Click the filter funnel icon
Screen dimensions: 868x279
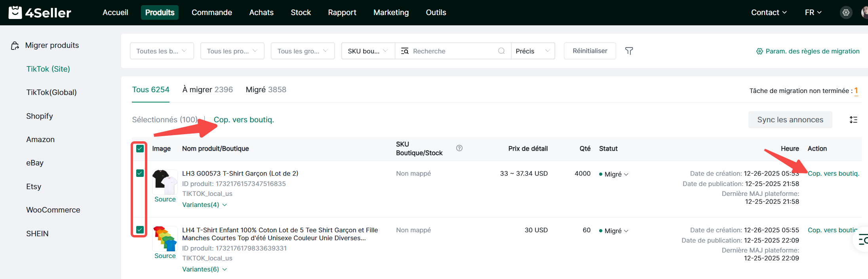click(x=629, y=51)
